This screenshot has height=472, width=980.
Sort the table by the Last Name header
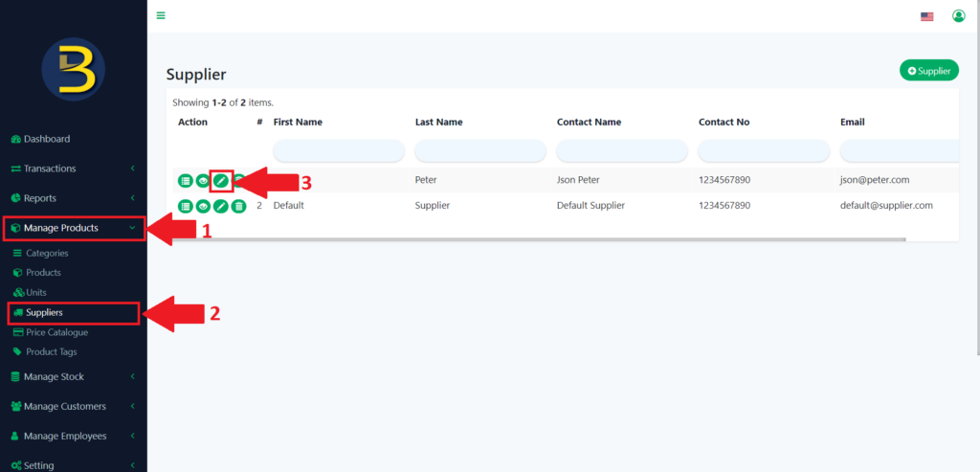438,123
